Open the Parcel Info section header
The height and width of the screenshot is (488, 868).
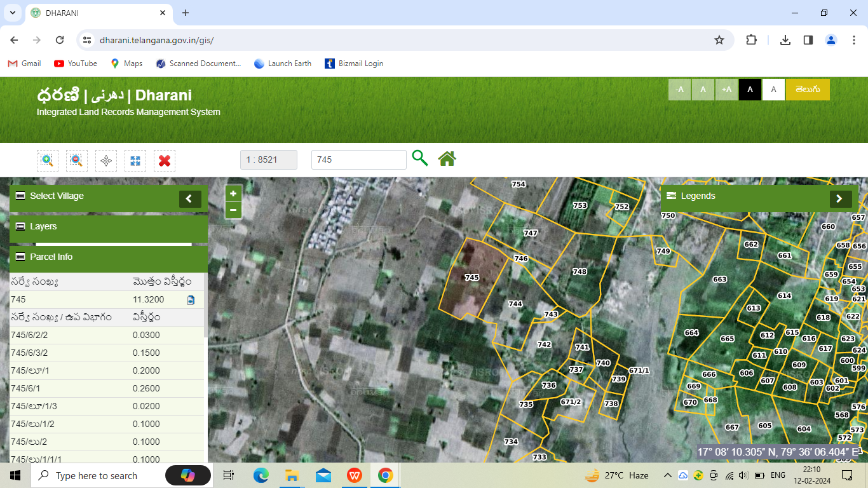[x=108, y=257]
